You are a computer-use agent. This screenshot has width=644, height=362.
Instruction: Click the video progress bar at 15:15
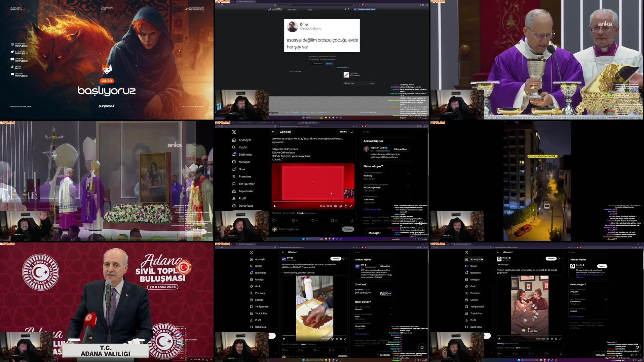pyautogui.click(x=343, y=202)
